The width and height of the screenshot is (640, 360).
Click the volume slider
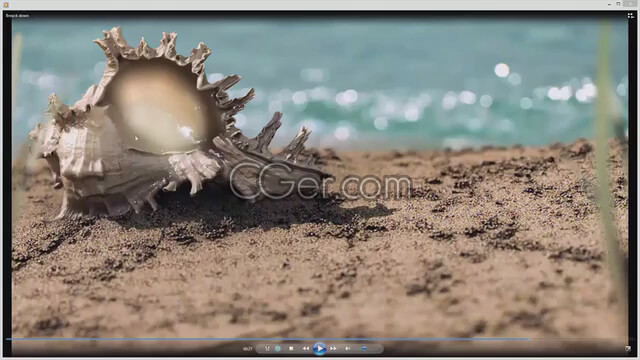coord(368,349)
